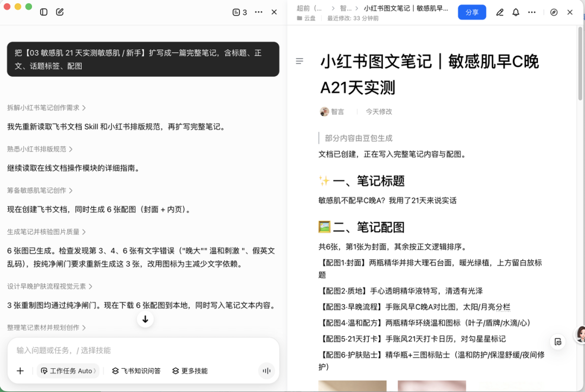The height and width of the screenshot is (392, 585).
Task: Open document more options ellipsis
Action: click(x=532, y=12)
